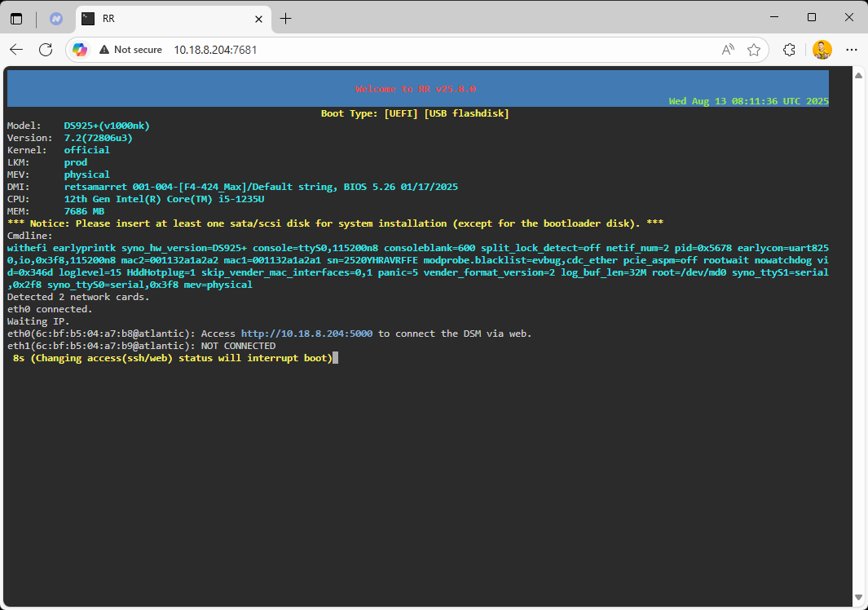
Task: Close the browser window
Action: coord(849,17)
